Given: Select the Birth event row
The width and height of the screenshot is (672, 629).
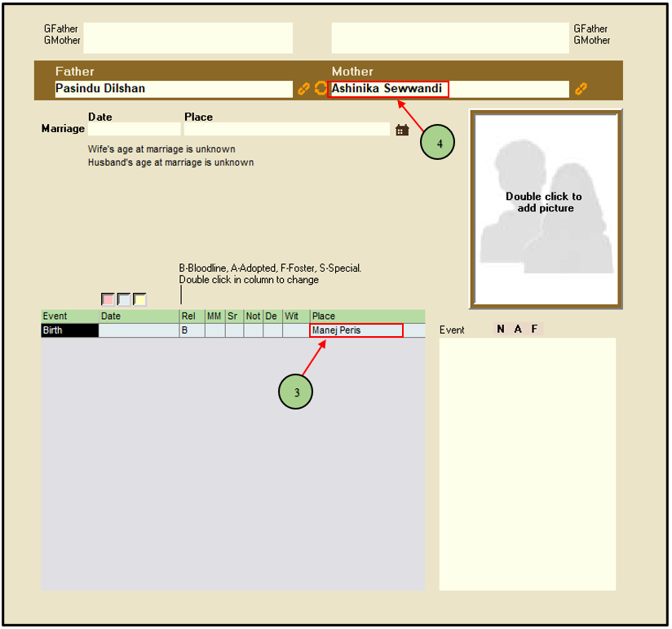Looking at the screenshot, I should (x=69, y=330).
